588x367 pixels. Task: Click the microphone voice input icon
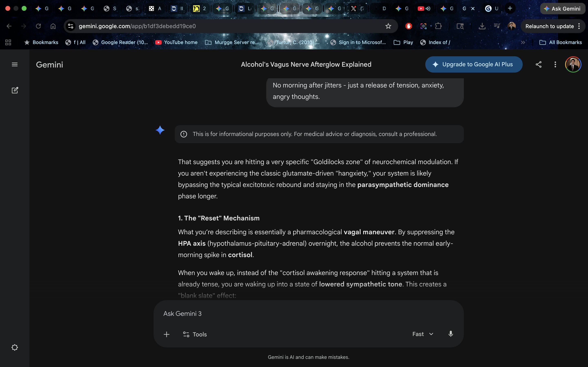coord(450,334)
